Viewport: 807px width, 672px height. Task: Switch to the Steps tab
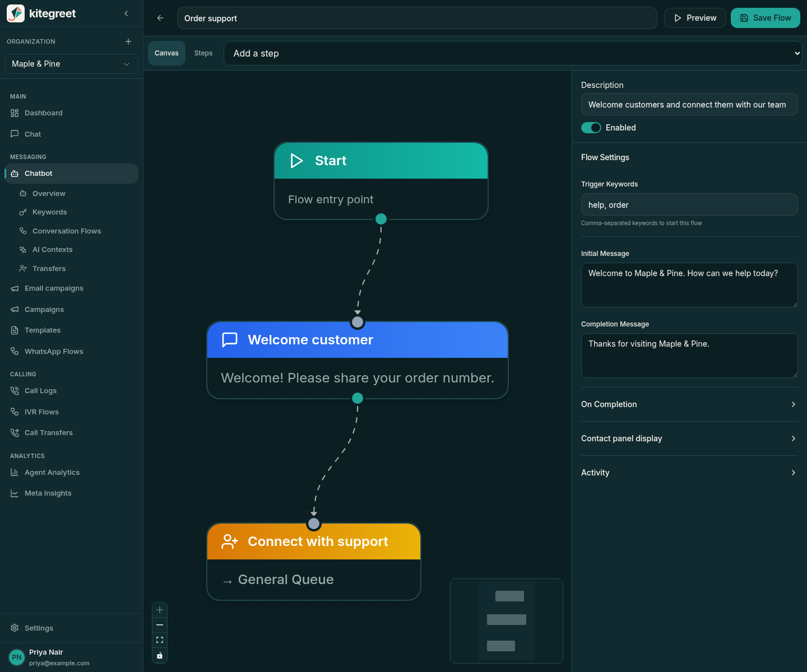tap(203, 53)
